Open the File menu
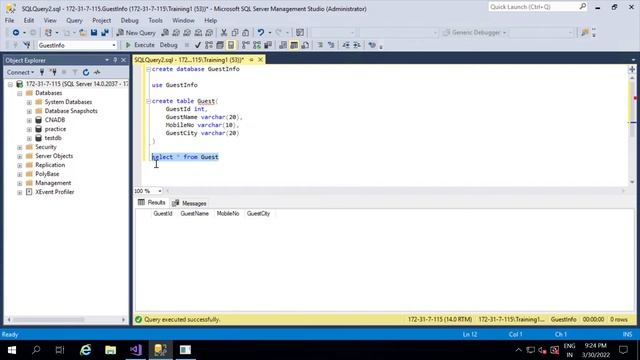The image size is (640, 360). coord(9,20)
